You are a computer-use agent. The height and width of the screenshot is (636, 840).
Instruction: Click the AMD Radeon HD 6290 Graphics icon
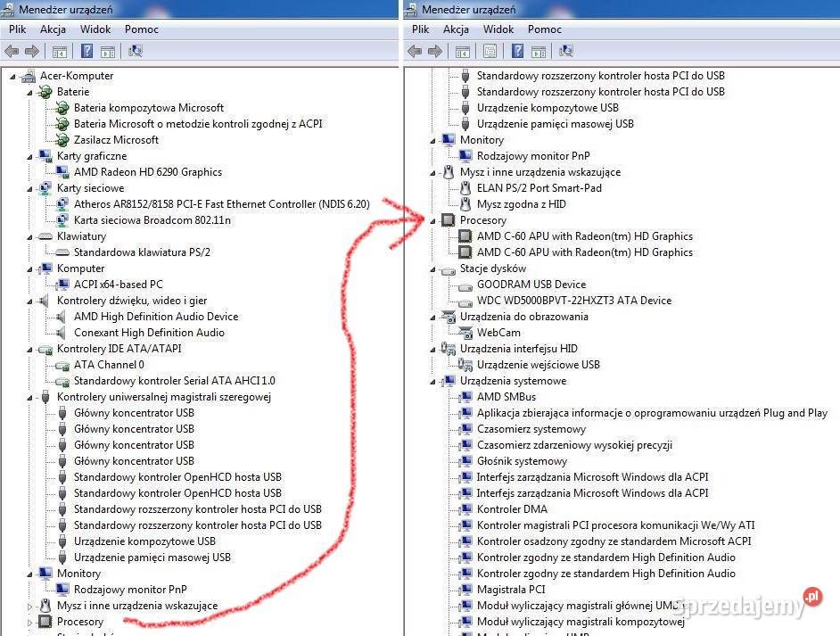[62, 172]
